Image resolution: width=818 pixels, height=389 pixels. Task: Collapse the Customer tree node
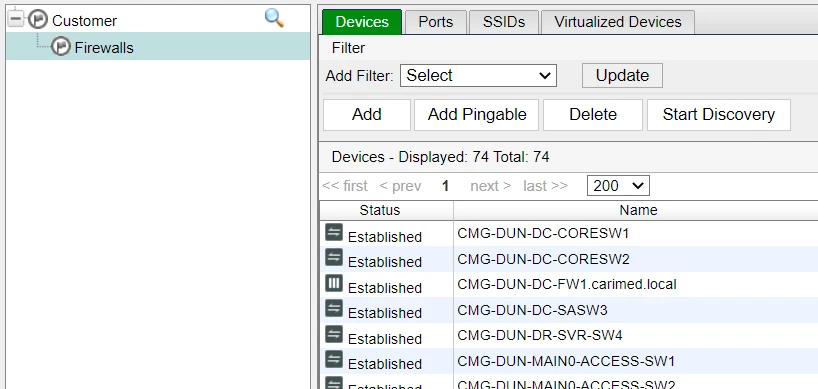click(16, 19)
